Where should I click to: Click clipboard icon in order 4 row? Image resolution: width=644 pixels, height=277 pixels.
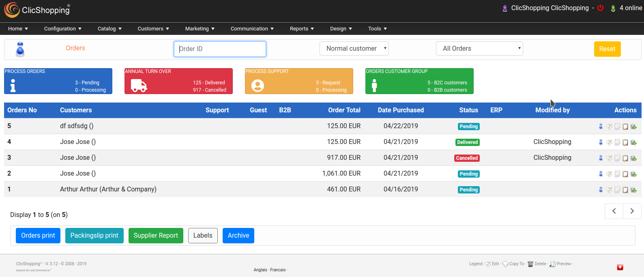click(x=625, y=142)
